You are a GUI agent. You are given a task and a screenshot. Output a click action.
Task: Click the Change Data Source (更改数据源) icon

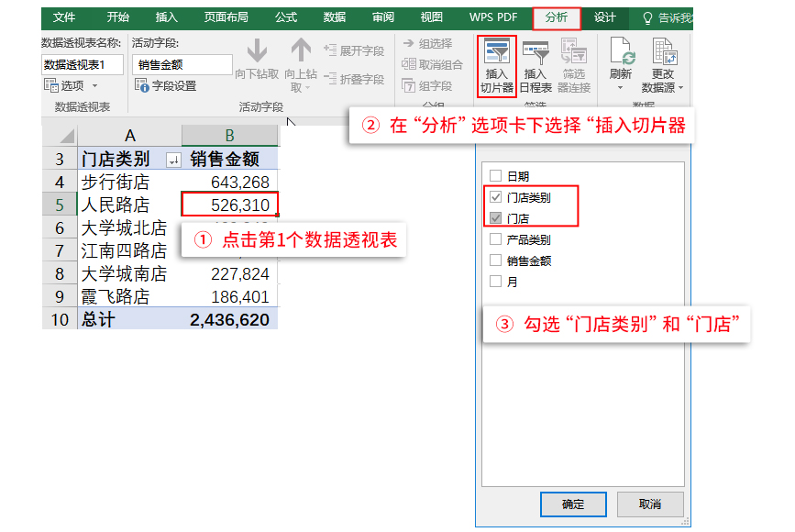[663, 51]
